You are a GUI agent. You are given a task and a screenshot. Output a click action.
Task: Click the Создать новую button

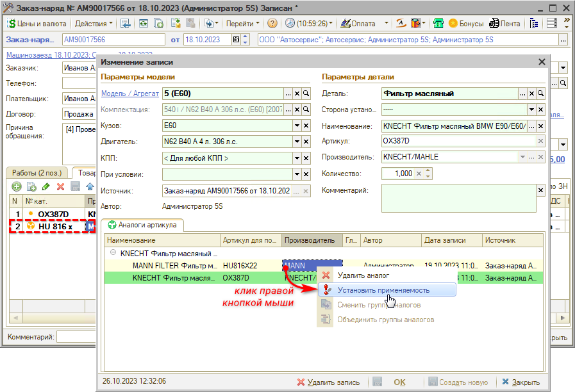(x=458, y=382)
